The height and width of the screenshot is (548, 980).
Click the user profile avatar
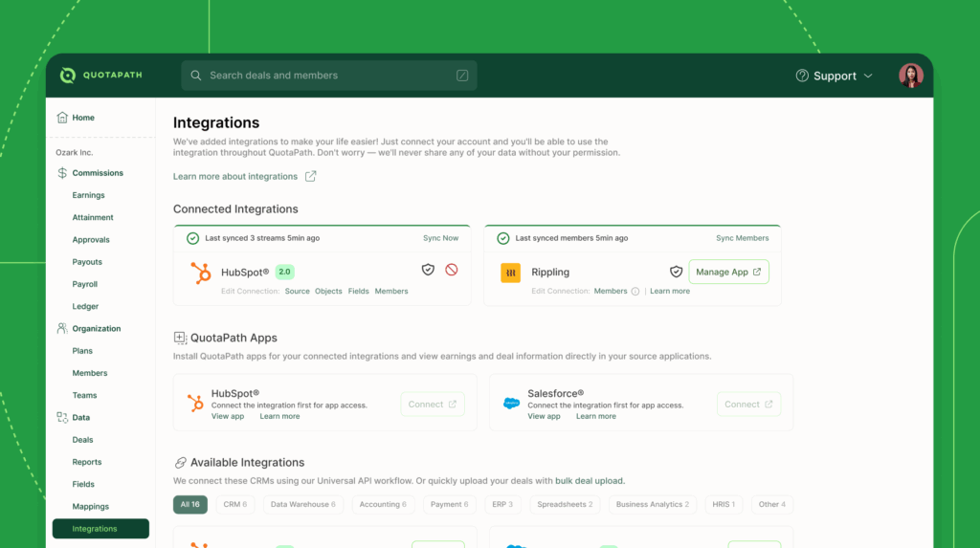pyautogui.click(x=910, y=76)
